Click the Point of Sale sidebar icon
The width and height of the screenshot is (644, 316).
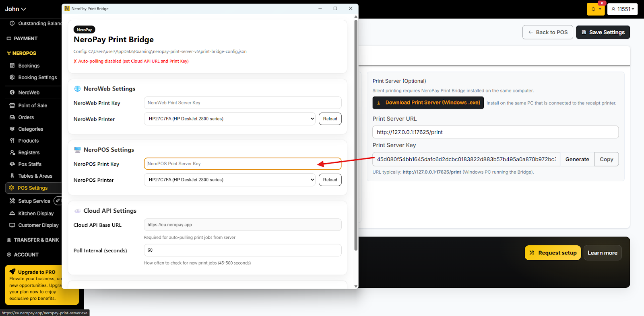[x=12, y=106]
